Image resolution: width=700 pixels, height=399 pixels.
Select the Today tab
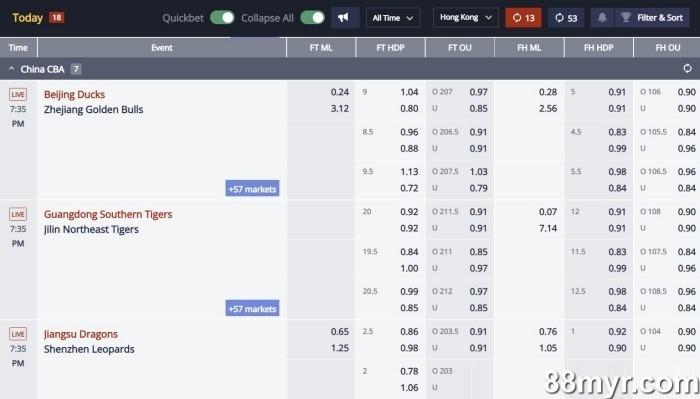coord(28,18)
